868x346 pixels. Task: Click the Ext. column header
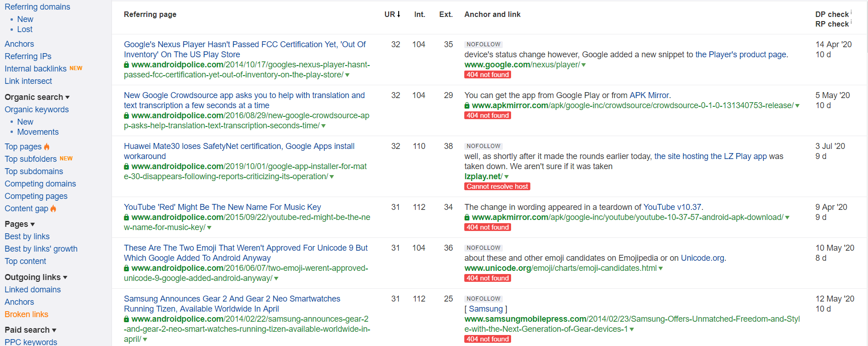pos(446,15)
